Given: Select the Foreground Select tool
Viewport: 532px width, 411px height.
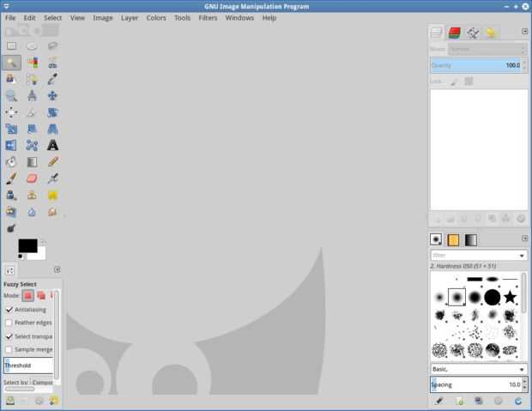Looking at the screenshot, I should click(11, 79).
